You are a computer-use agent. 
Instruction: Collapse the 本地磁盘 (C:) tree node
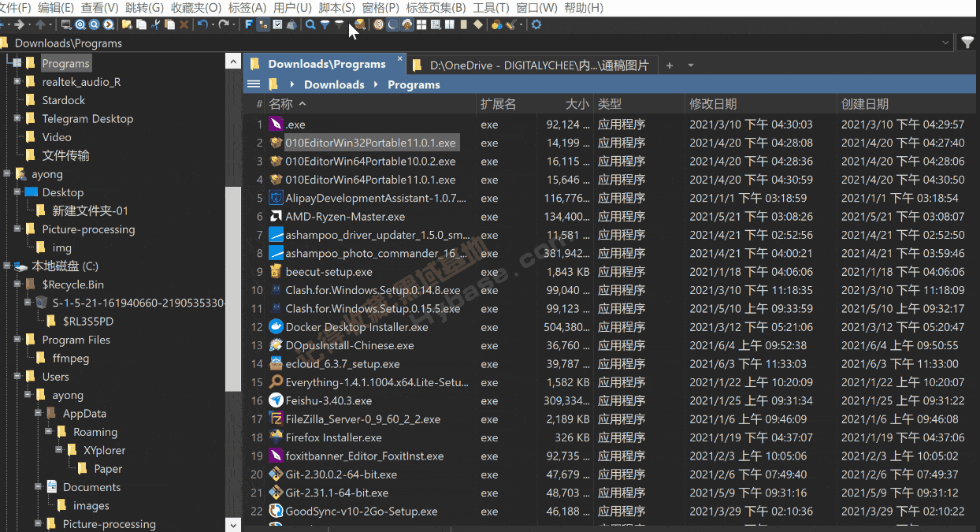coord(7,266)
